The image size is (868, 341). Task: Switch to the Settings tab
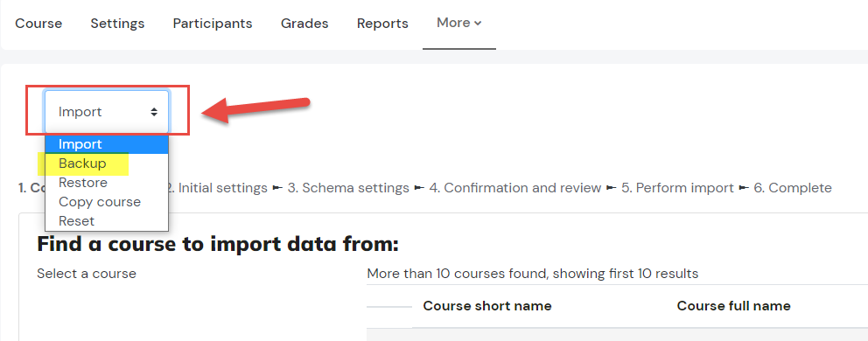[x=117, y=24]
